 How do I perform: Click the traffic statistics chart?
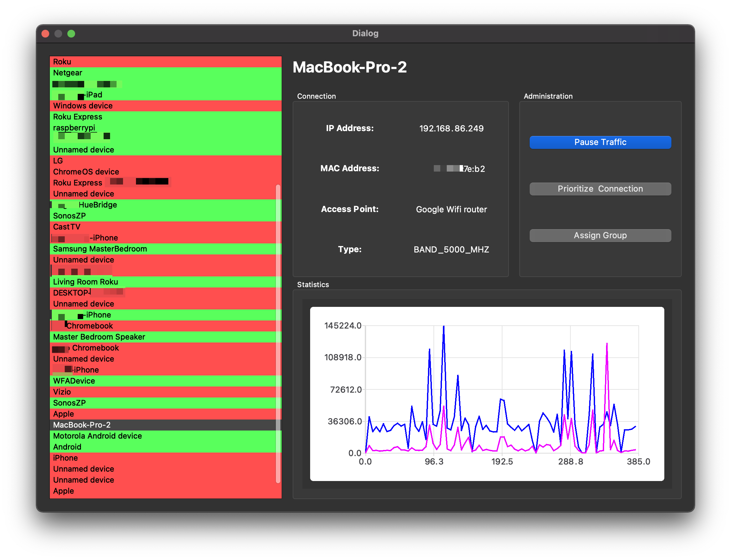point(487,393)
